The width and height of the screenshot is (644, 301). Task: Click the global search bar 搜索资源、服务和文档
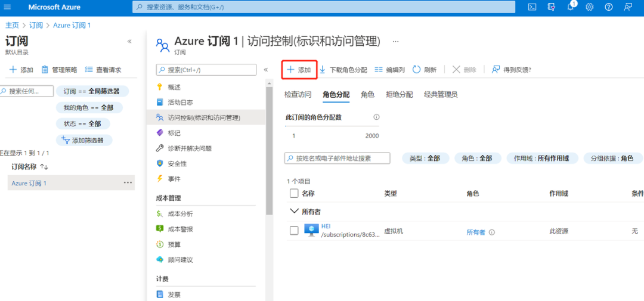324,7
